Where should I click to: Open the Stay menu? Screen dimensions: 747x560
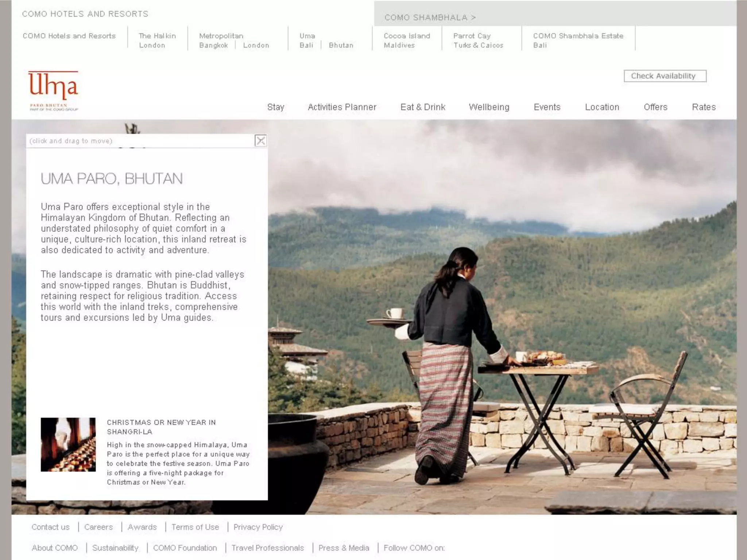click(276, 107)
